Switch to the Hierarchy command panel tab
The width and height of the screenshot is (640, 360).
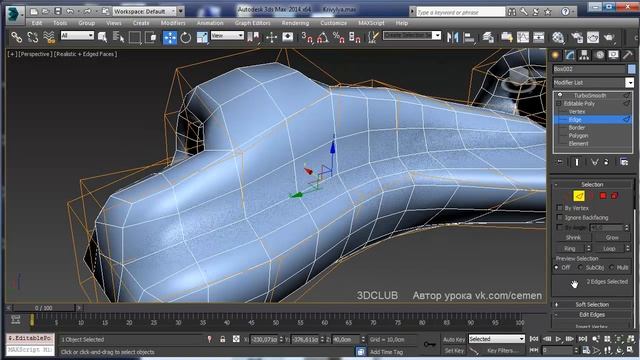pyautogui.click(x=584, y=55)
